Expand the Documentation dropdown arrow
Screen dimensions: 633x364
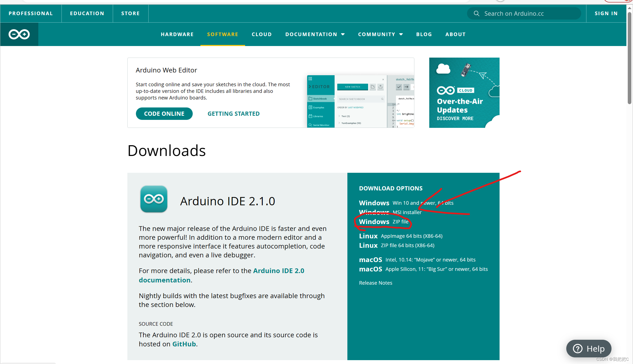343,34
